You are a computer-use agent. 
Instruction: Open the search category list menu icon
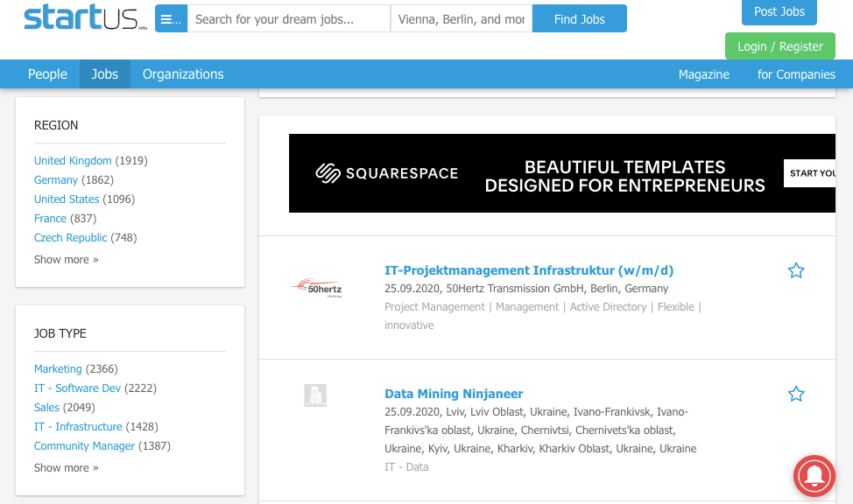tap(171, 19)
